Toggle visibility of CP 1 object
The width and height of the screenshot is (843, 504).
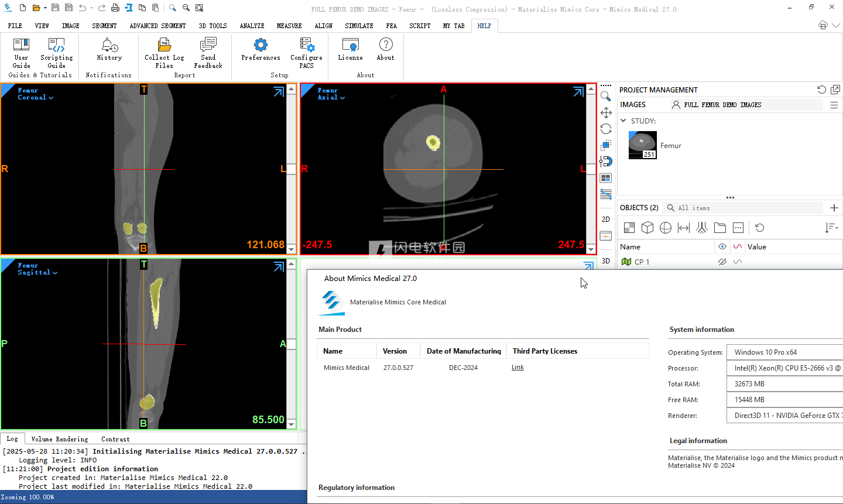click(722, 262)
